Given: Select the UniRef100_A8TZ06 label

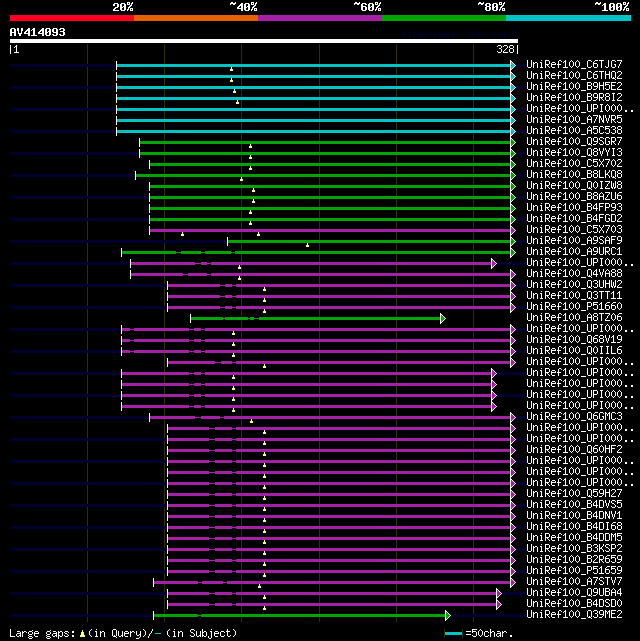Looking at the screenshot, I should tap(574, 318).
